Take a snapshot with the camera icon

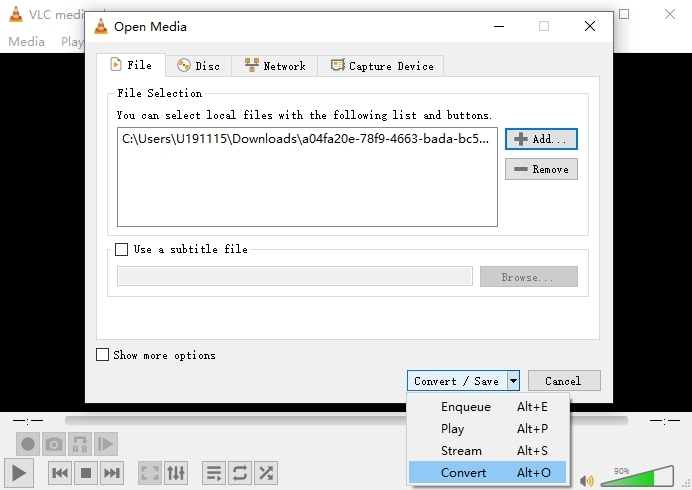pyautogui.click(x=54, y=444)
